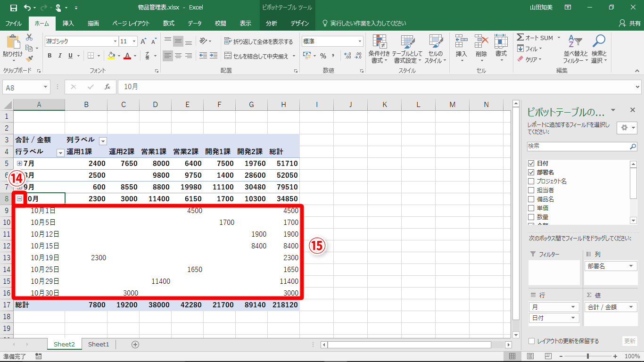
Task: Click the 挿入 insert cells icon
Action: click(461, 41)
